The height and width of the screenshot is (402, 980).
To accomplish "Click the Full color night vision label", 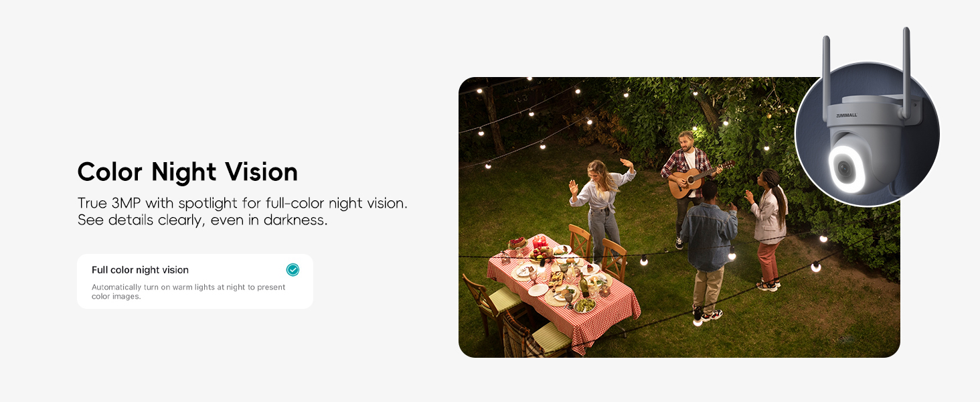I will coord(140,270).
